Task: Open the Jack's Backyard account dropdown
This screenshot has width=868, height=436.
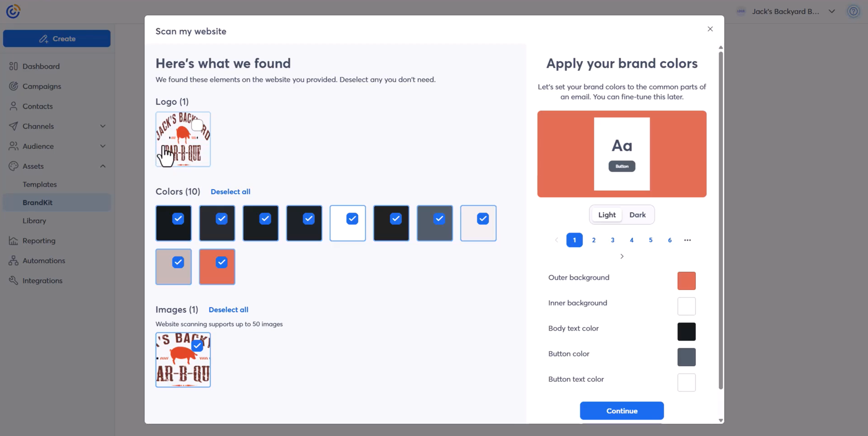Action: tap(832, 11)
